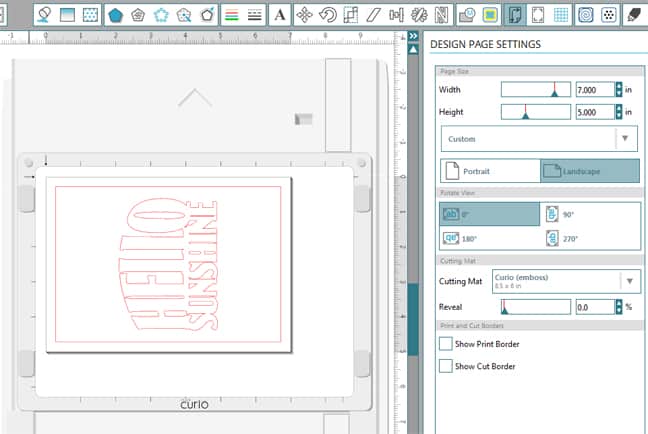
Task: Click the blue star-shaped outline icon
Action: pos(161,15)
